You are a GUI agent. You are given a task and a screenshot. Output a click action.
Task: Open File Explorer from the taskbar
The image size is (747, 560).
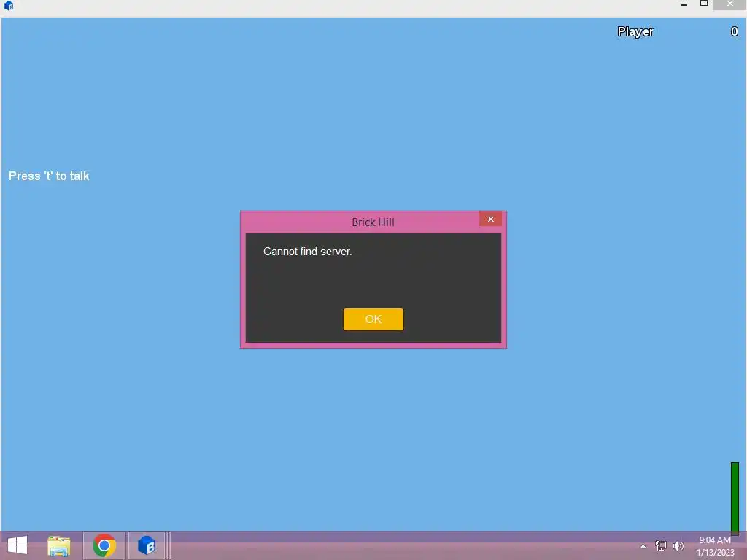click(59, 546)
